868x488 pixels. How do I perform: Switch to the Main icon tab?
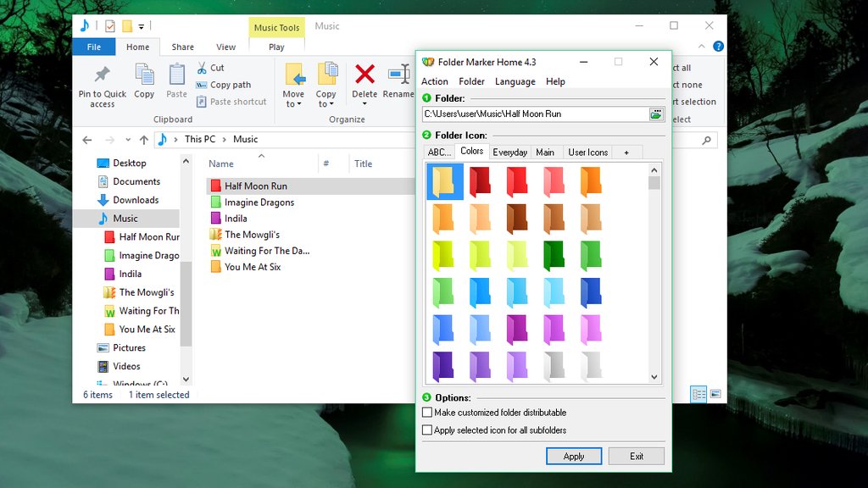pos(545,152)
